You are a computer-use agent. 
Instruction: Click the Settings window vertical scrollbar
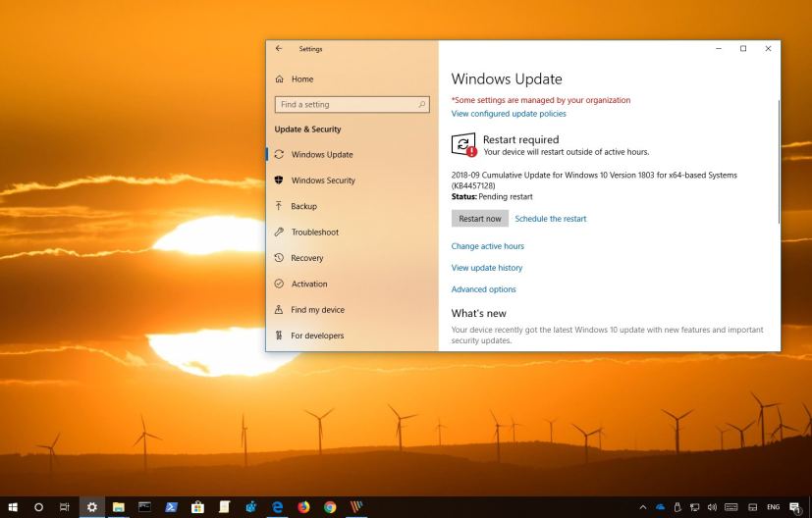tap(779, 162)
